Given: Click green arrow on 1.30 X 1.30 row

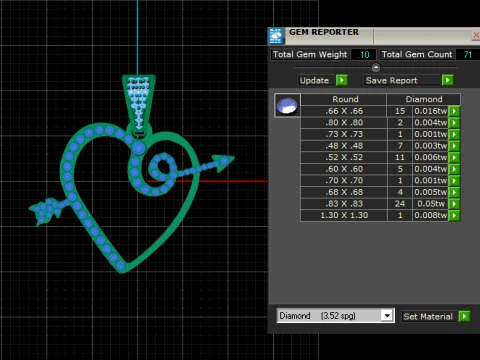Looking at the screenshot, I should point(454,215).
